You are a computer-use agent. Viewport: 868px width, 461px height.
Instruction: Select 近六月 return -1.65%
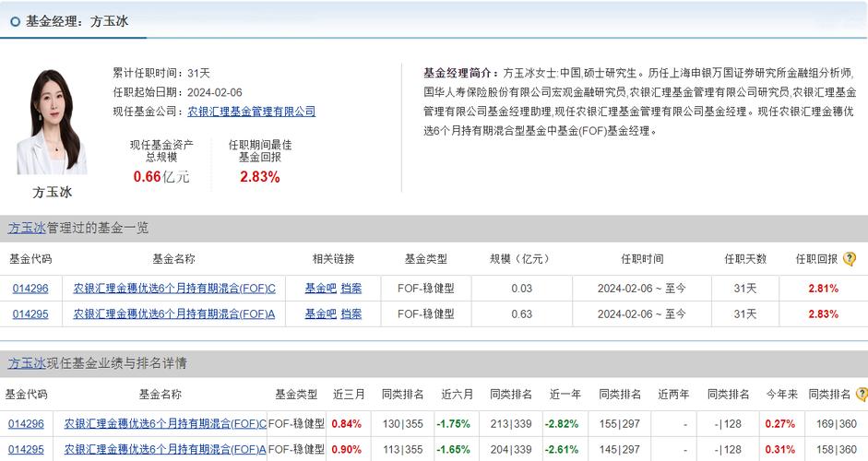tap(454, 449)
